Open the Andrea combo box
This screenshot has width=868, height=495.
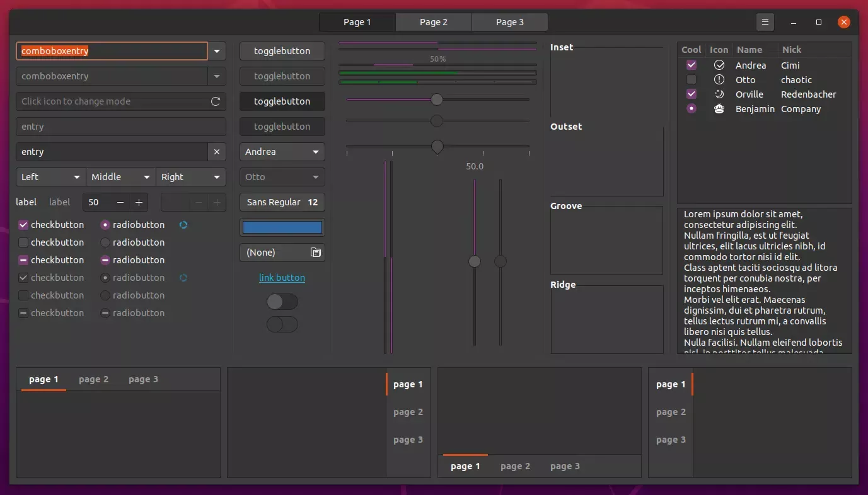282,152
